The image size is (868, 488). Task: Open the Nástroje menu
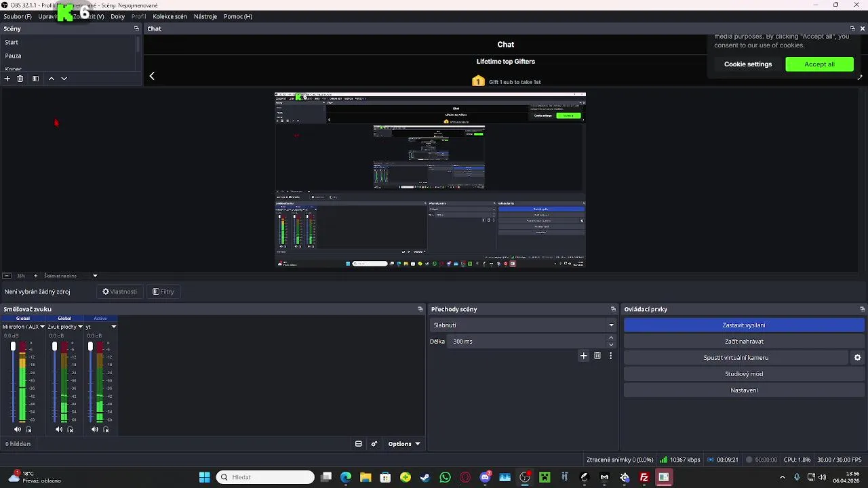tap(205, 16)
